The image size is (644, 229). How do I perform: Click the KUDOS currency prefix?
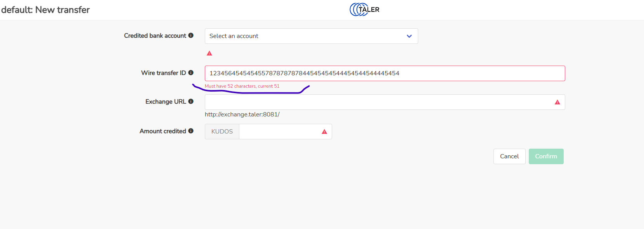222,132
